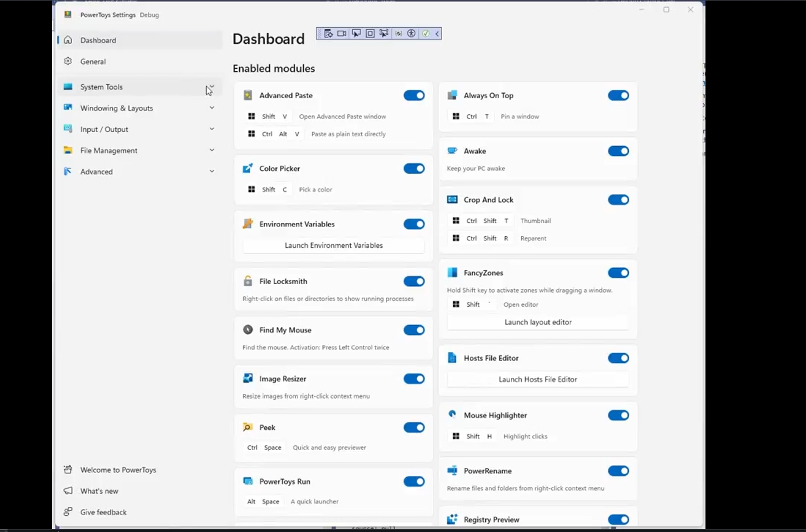
Task: Toggle the FancyZones module switch
Action: click(618, 273)
